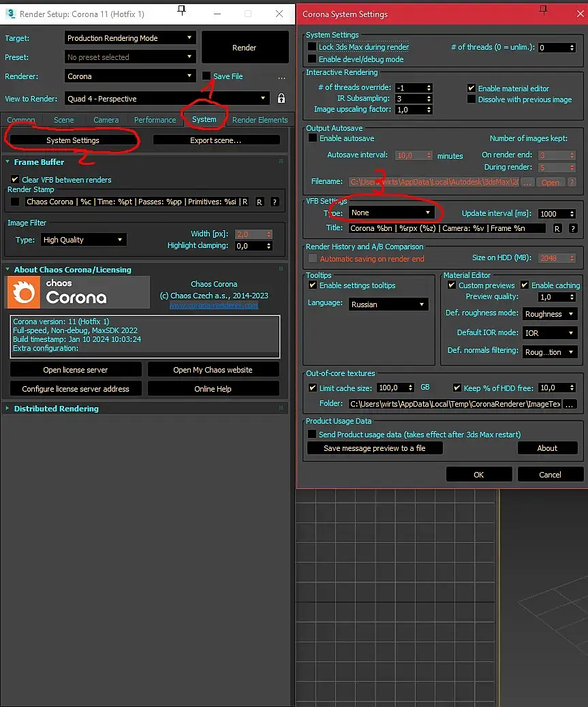Open Def. normals filtering dropdown
Image resolution: width=588 pixels, height=707 pixels.
point(550,352)
